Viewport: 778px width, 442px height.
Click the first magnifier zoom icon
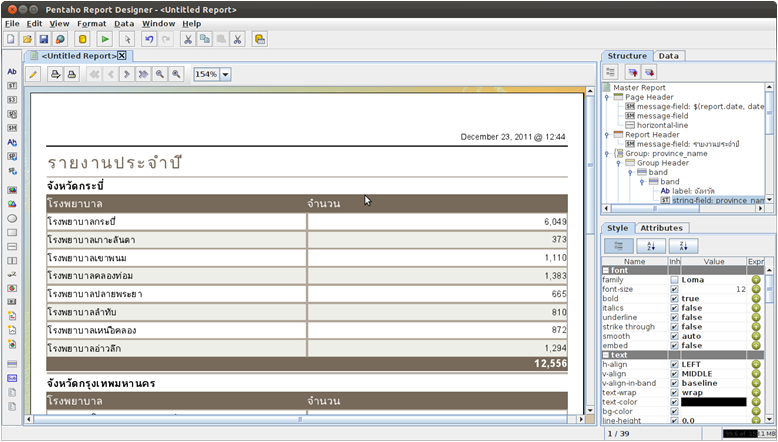[x=160, y=74]
